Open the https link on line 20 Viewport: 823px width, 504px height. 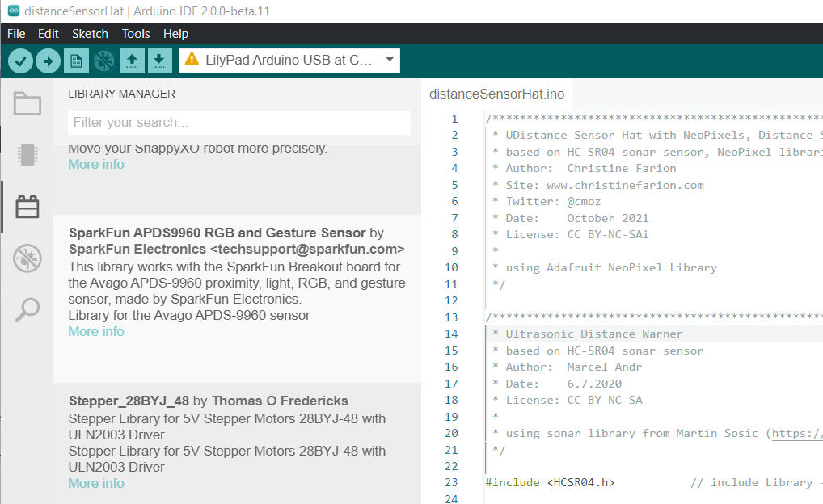(797, 433)
